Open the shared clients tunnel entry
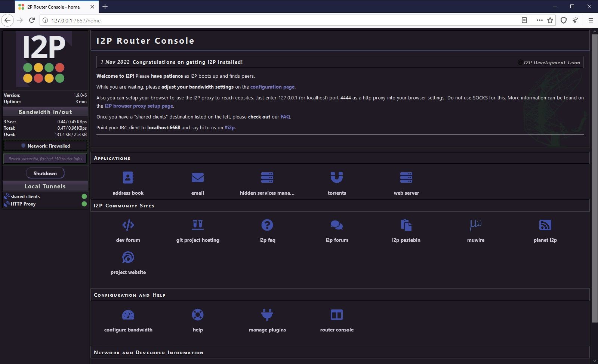 point(25,196)
